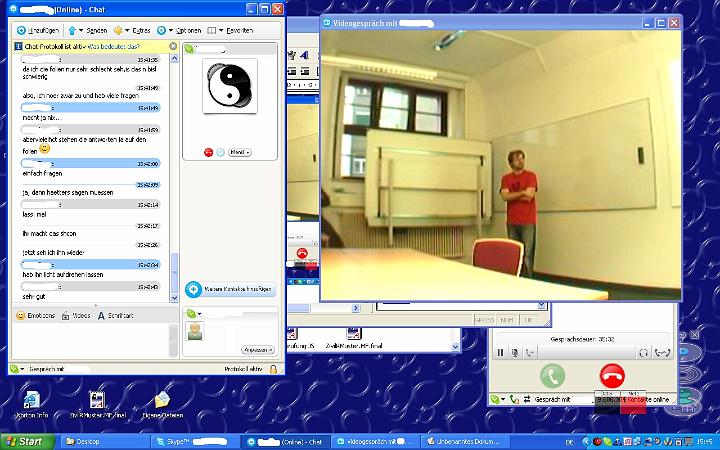Click 'Weitere Kontakte hinzufügen' button

click(x=230, y=289)
